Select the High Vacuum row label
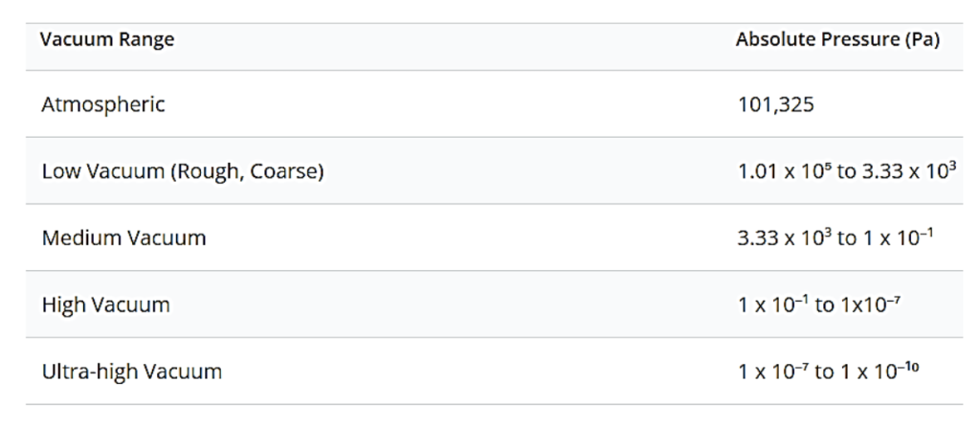 click(105, 305)
